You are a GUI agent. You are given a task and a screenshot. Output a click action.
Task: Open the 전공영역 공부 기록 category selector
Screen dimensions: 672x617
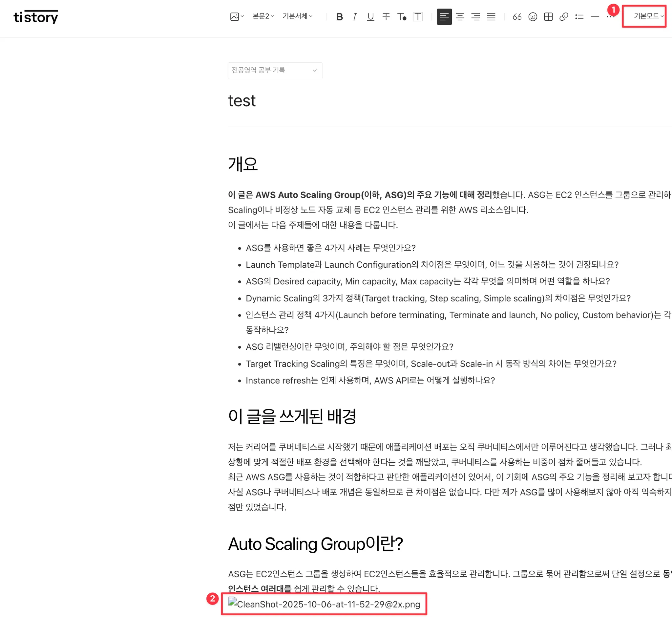point(275,71)
